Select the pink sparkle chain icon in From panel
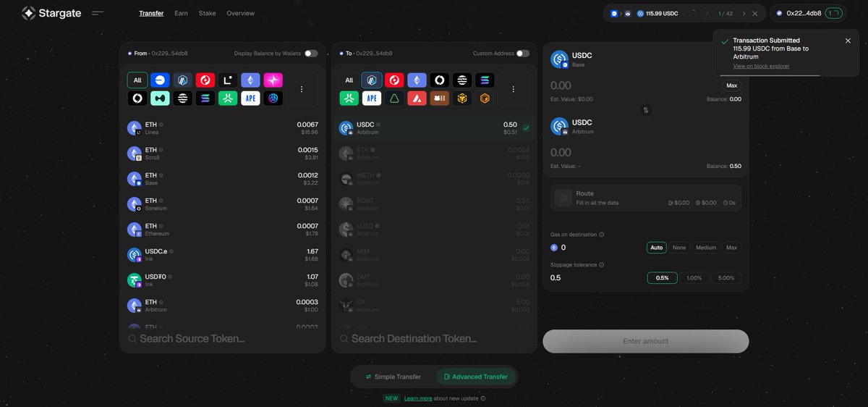 (273, 80)
